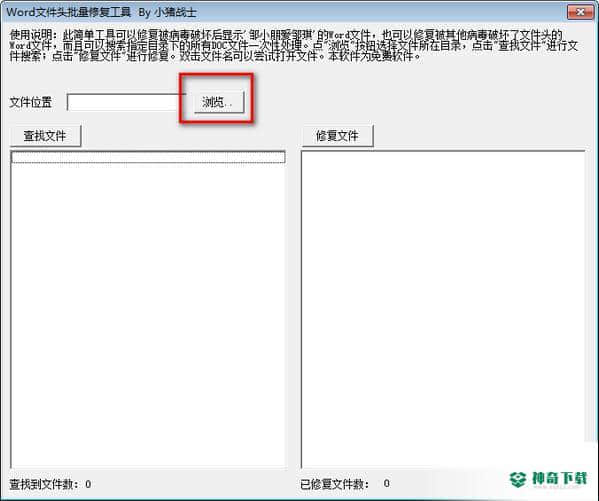
Task: Click the 查找到文件数 status text
Action: click(50, 484)
